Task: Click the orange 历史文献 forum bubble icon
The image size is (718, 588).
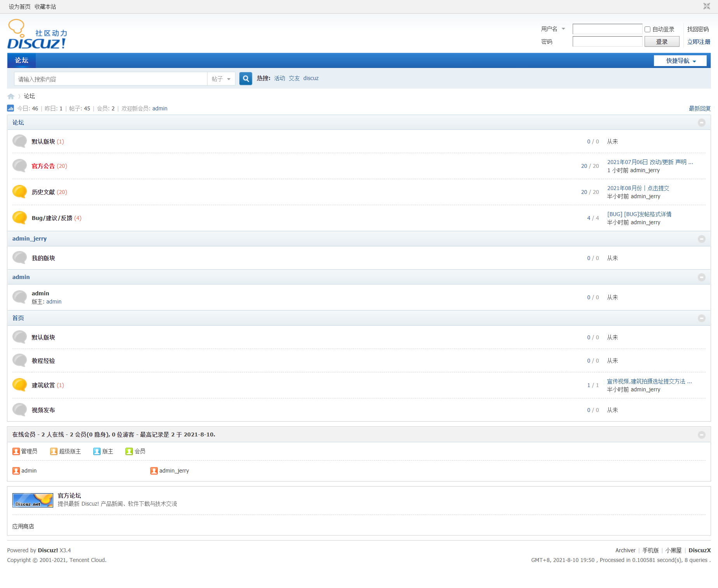Action: coord(19,192)
